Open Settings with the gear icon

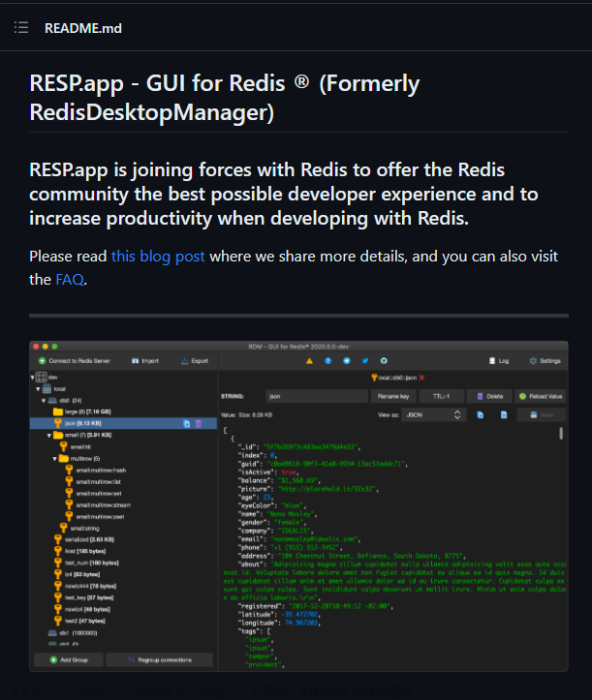tap(545, 361)
